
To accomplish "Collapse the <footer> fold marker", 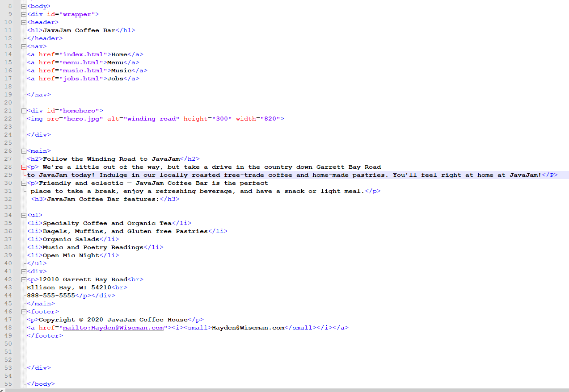I will pyautogui.click(x=23, y=311).
